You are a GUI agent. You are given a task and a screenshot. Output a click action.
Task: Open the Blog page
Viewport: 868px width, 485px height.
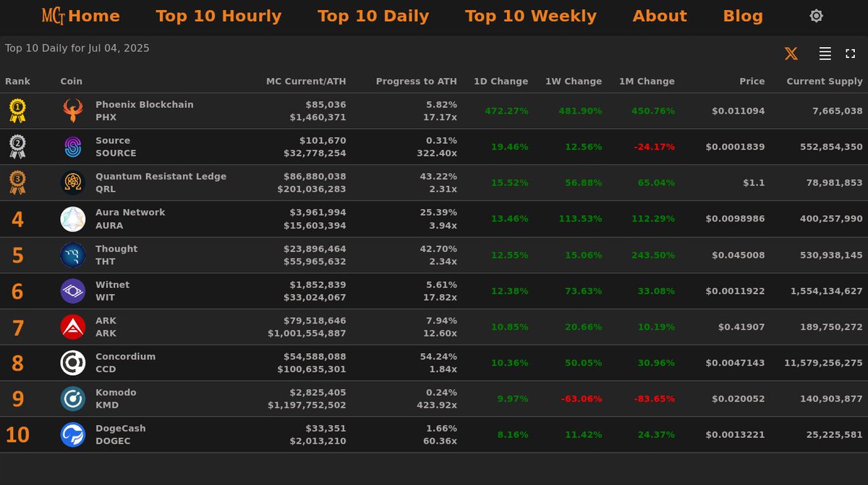(x=743, y=16)
